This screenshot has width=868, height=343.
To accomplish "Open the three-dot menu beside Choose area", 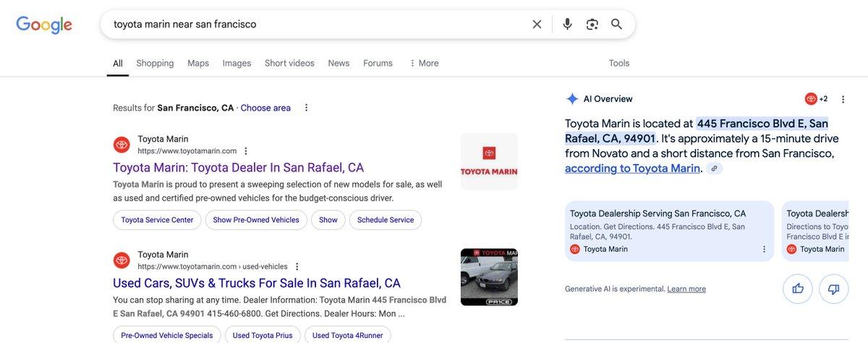I will pyautogui.click(x=306, y=108).
